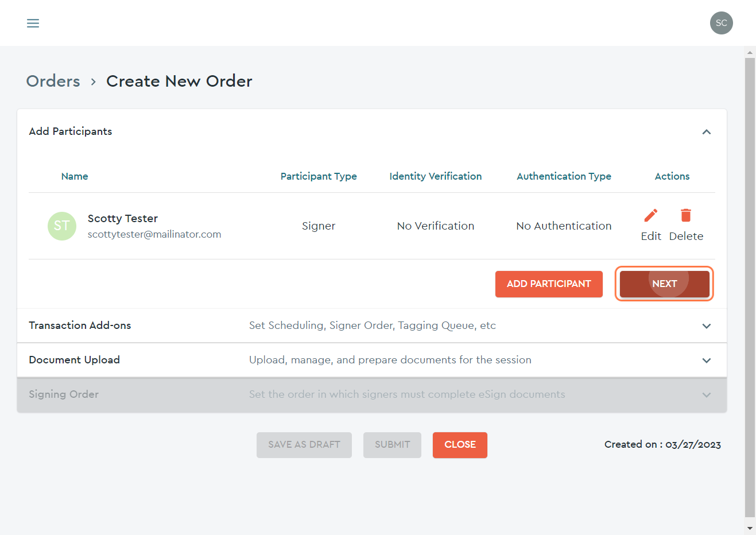Click the Create New Order page title

[179, 81]
